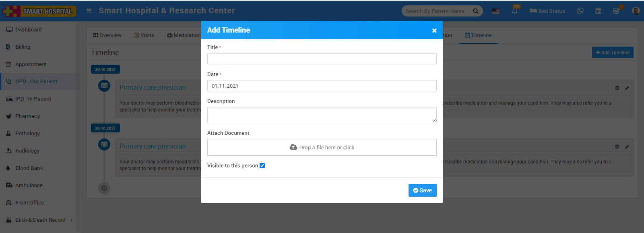Delete the first timeline entry via trash icon
This screenshot has width=644, height=233.
coord(617,88)
